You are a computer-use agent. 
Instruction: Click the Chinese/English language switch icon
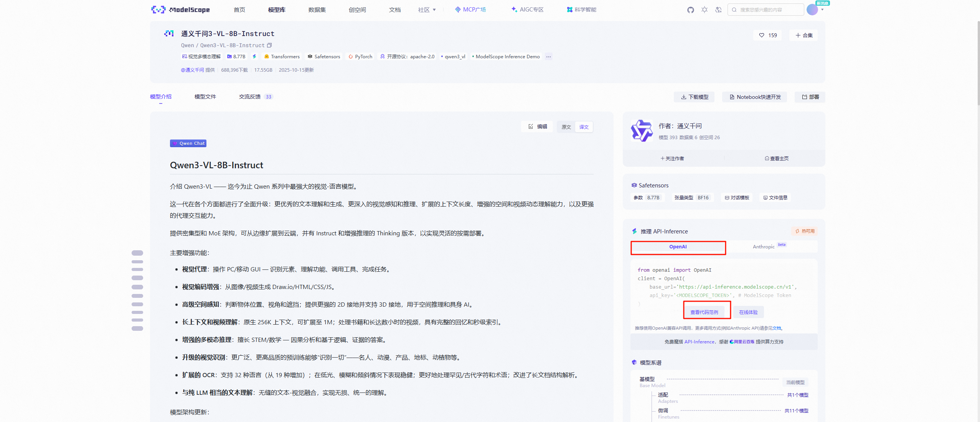718,10
